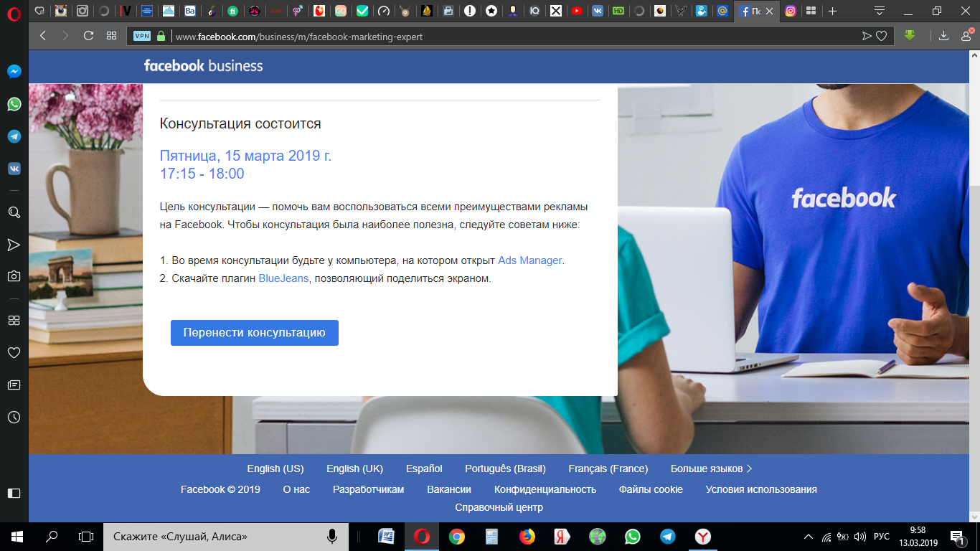Open Chrome from the taskbar

(x=456, y=536)
